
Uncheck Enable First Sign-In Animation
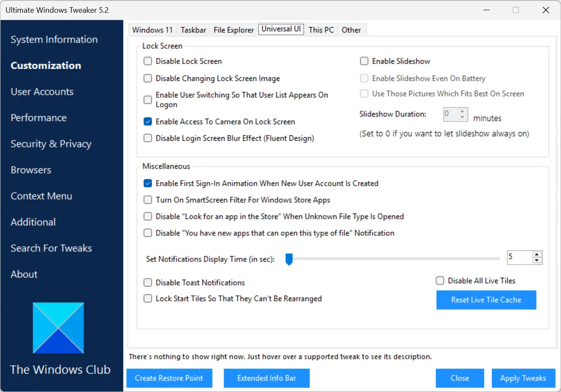pyautogui.click(x=148, y=183)
